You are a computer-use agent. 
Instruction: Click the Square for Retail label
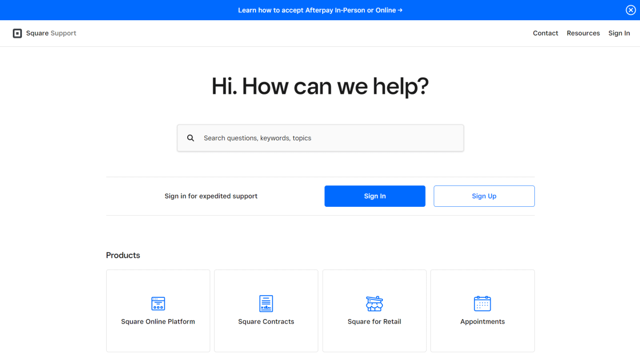(x=374, y=322)
